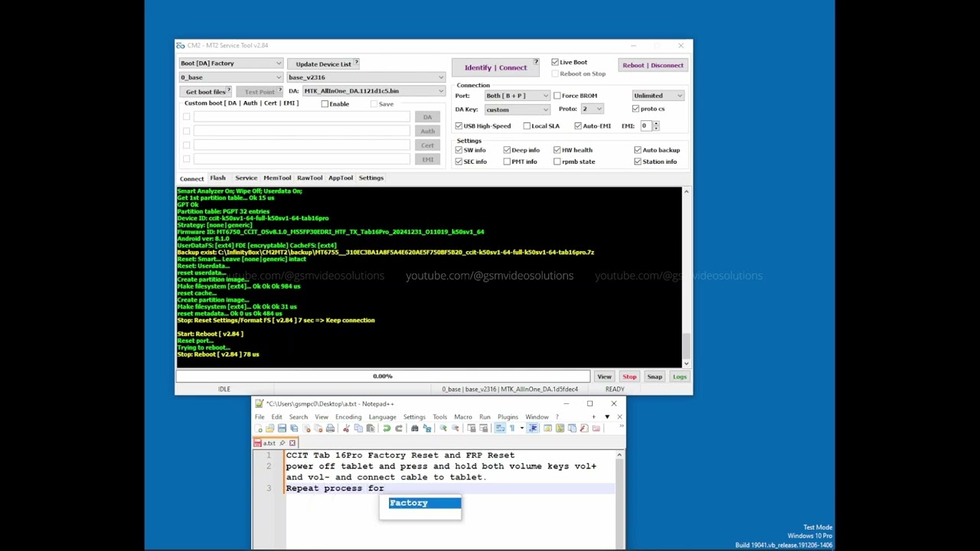The height and width of the screenshot is (551, 980).
Task: Open the base_v2316 dropdown
Action: 366,77
